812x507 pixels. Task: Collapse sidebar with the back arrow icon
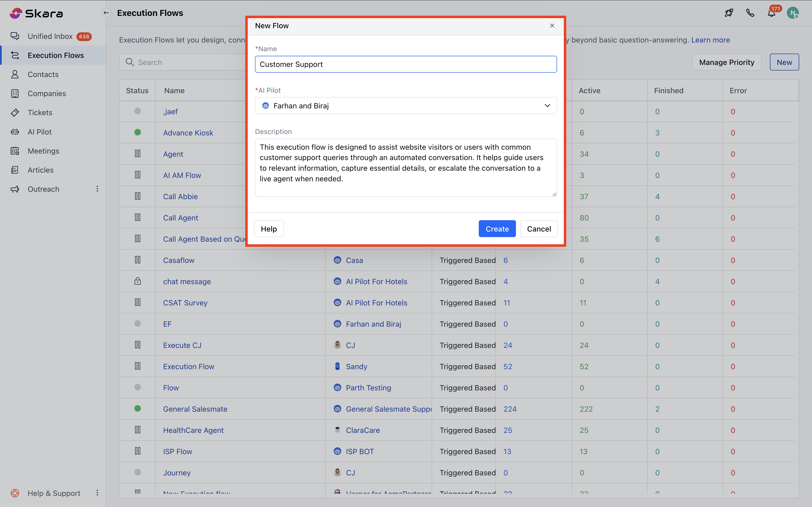coord(106,13)
